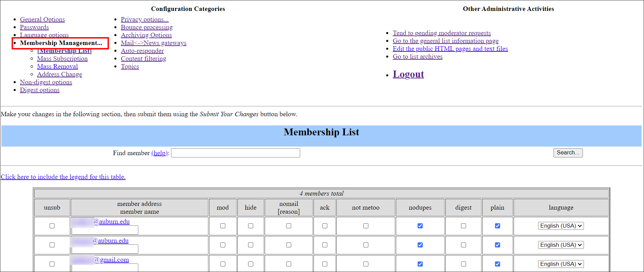Click link to include the table legend
Screen dimensions: 644x272
coord(63,177)
